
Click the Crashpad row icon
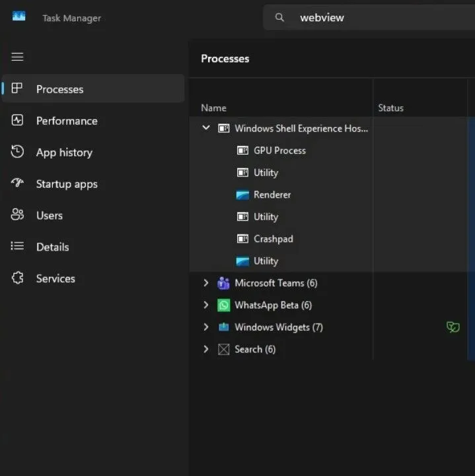[x=242, y=239]
